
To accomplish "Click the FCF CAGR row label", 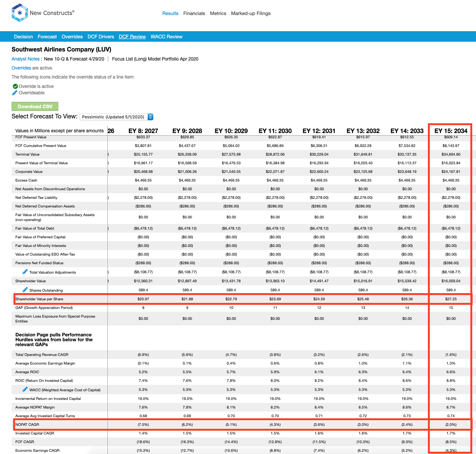I will [x=25, y=442].
